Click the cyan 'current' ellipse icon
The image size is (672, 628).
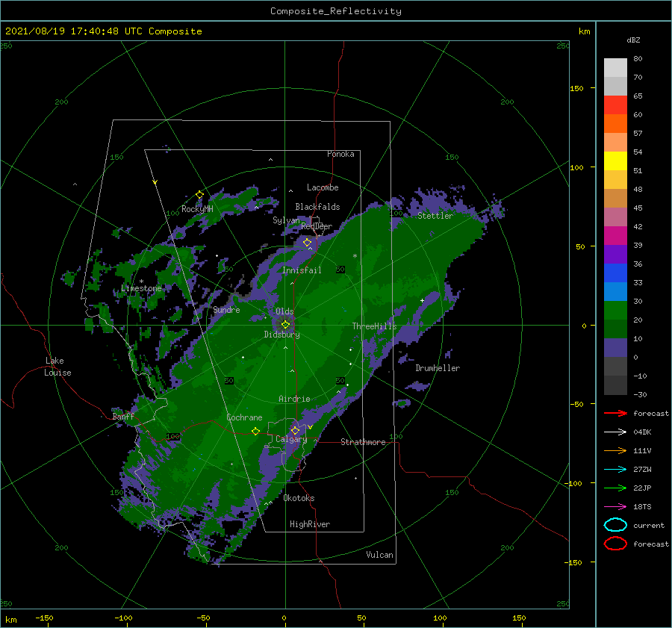pos(615,525)
